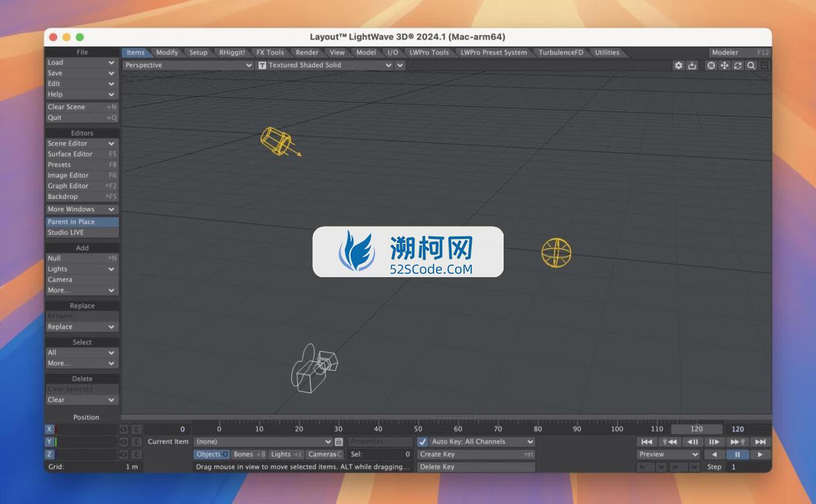Click the timeline start frame field showing 0

(x=166, y=429)
